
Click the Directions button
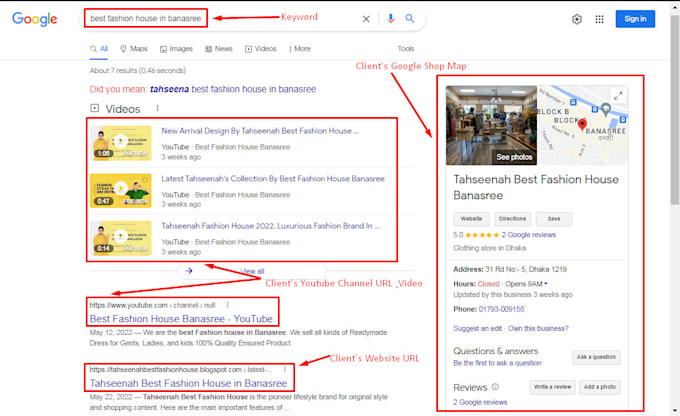pyautogui.click(x=512, y=219)
